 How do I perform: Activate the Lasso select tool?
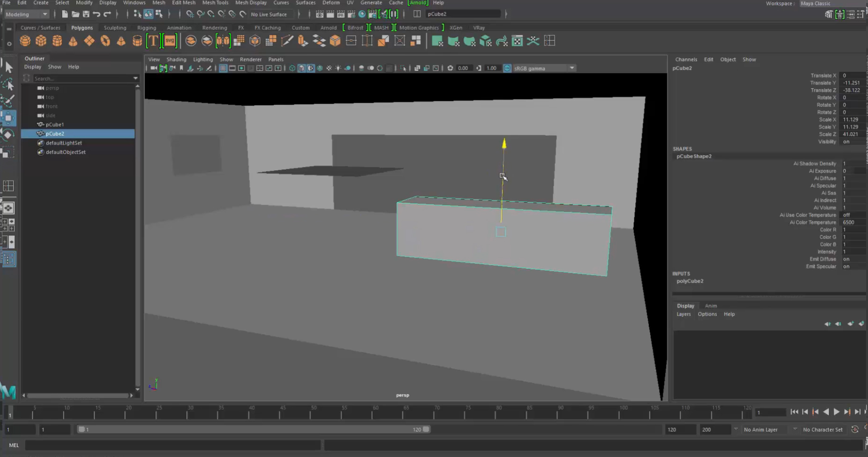coord(8,84)
